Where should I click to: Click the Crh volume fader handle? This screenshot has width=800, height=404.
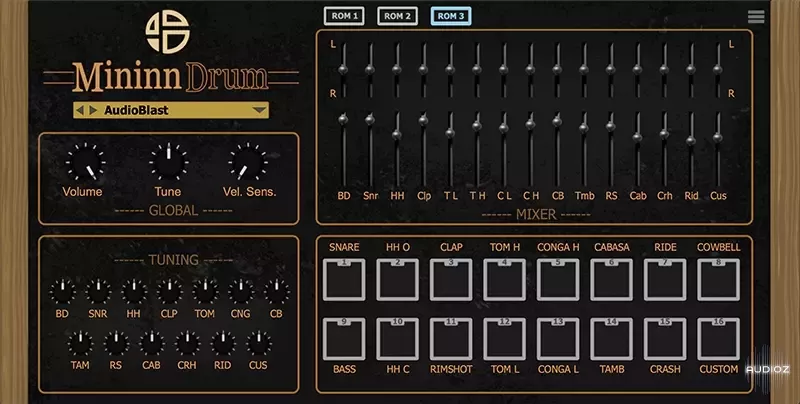tap(664, 134)
